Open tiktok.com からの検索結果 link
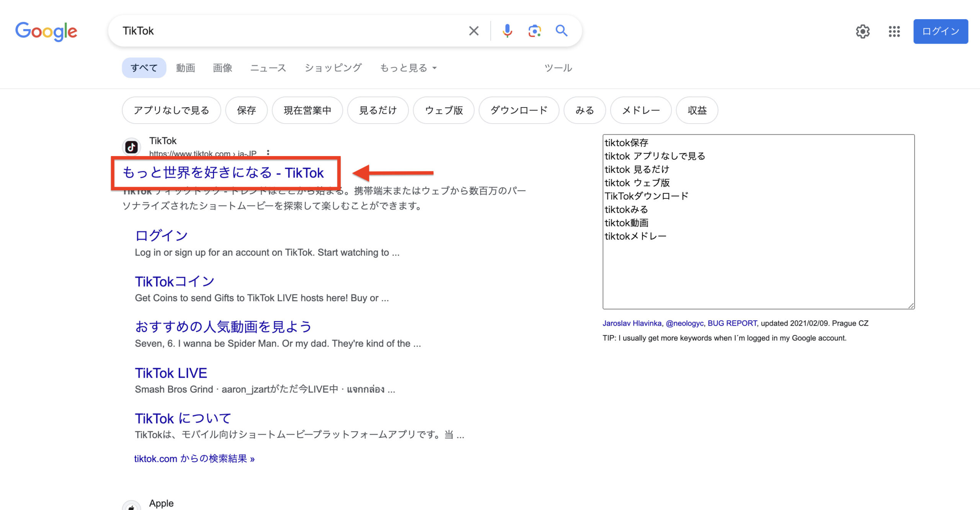The height and width of the screenshot is (510, 980). pos(194,459)
